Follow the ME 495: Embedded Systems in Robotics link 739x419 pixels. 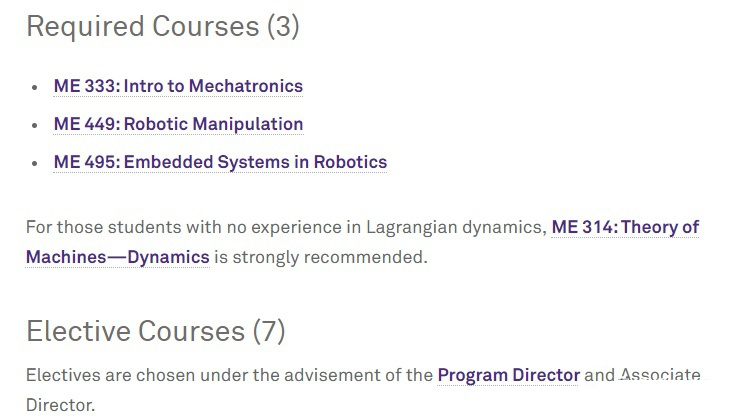220,162
